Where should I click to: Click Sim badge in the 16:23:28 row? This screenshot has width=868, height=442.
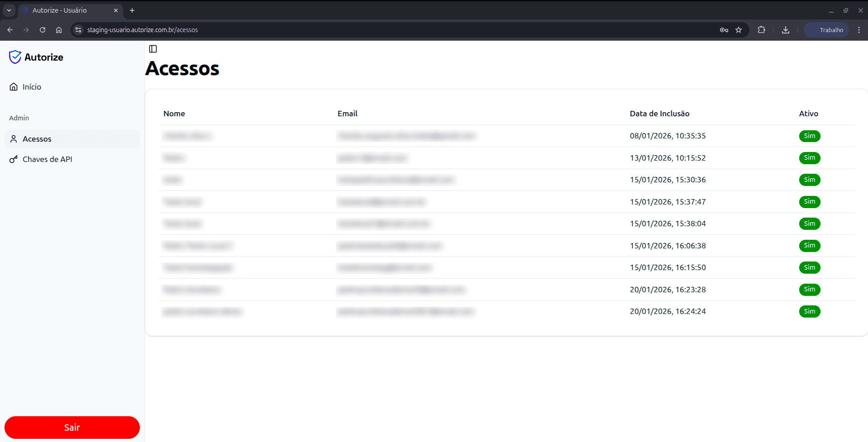(x=810, y=290)
